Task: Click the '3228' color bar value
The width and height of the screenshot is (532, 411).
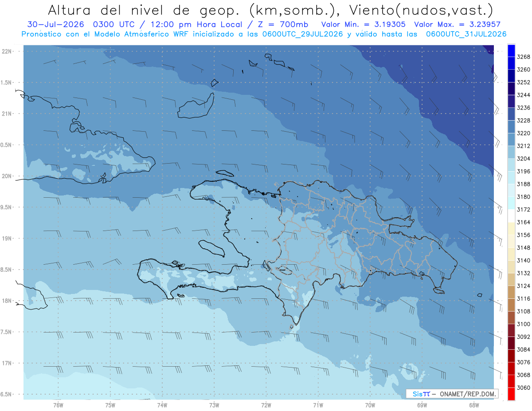Action: [524, 121]
